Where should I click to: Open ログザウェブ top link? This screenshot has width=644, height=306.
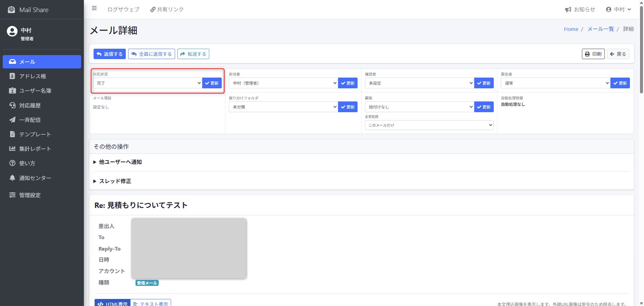tap(123, 9)
